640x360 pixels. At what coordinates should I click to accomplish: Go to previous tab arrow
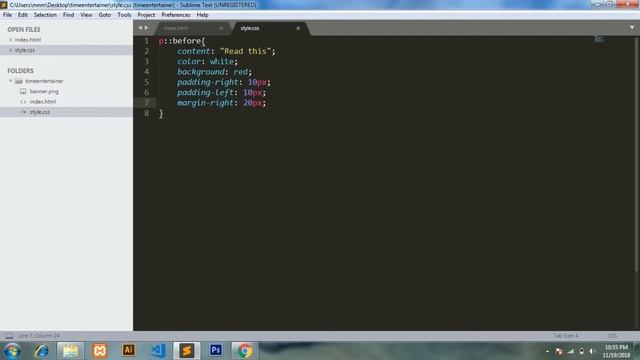140,28
